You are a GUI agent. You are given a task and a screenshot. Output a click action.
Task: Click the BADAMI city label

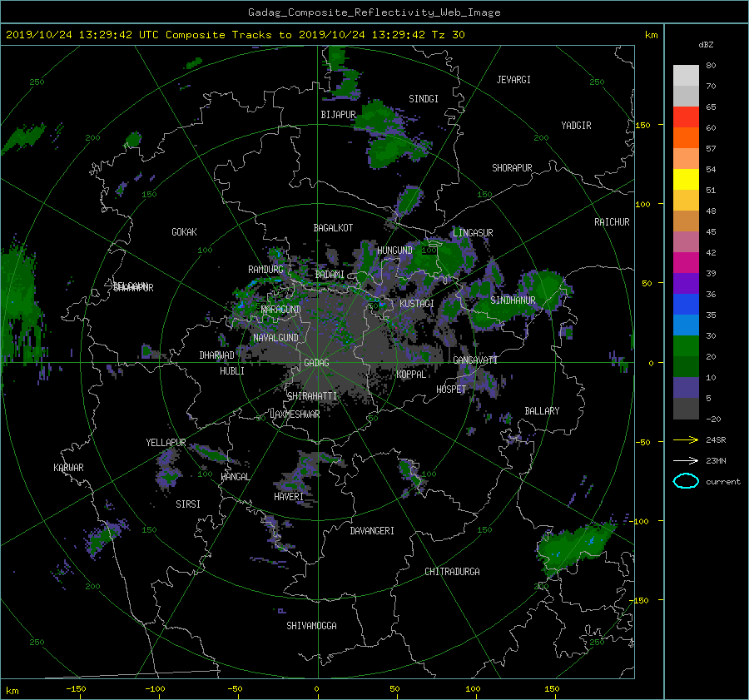(x=330, y=275)
